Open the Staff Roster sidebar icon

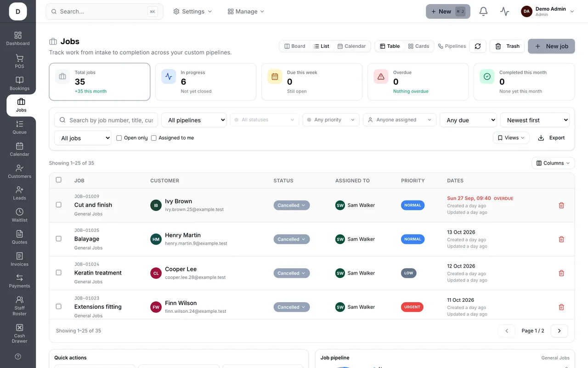[19, 305]
